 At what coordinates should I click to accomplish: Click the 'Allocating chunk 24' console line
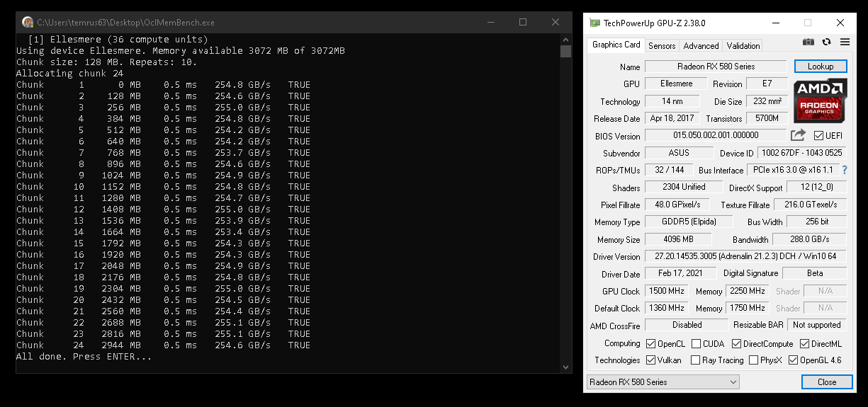coord(69,74)
